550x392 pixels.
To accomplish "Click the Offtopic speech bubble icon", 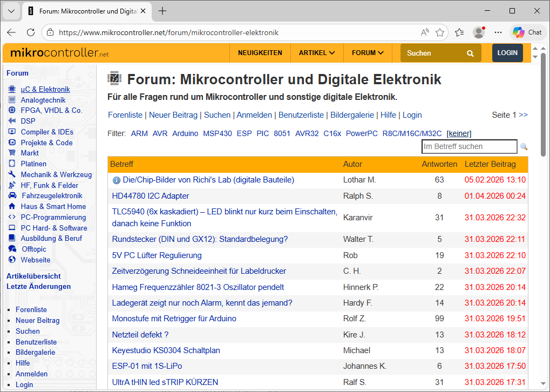I will click(x=12, y=249).
